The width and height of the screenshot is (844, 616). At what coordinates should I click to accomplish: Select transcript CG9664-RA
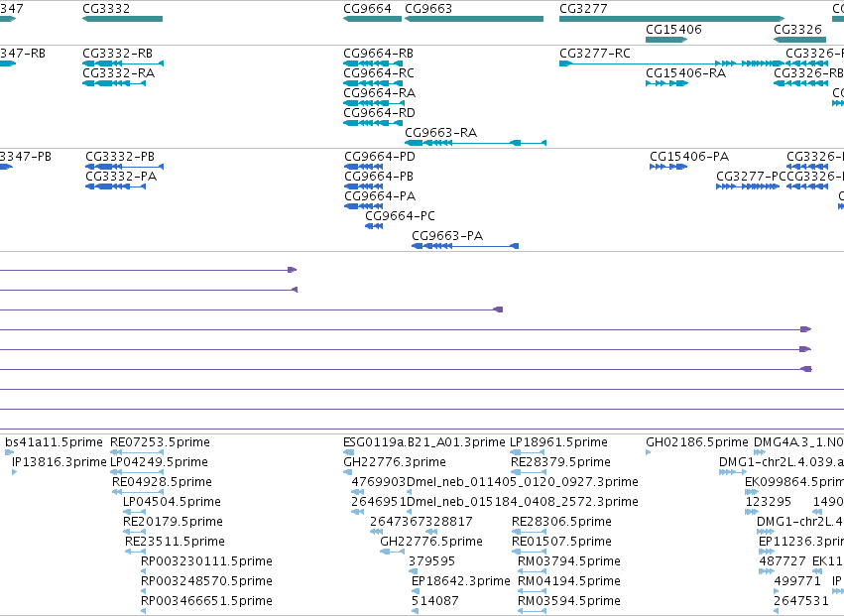click(374, 103)
